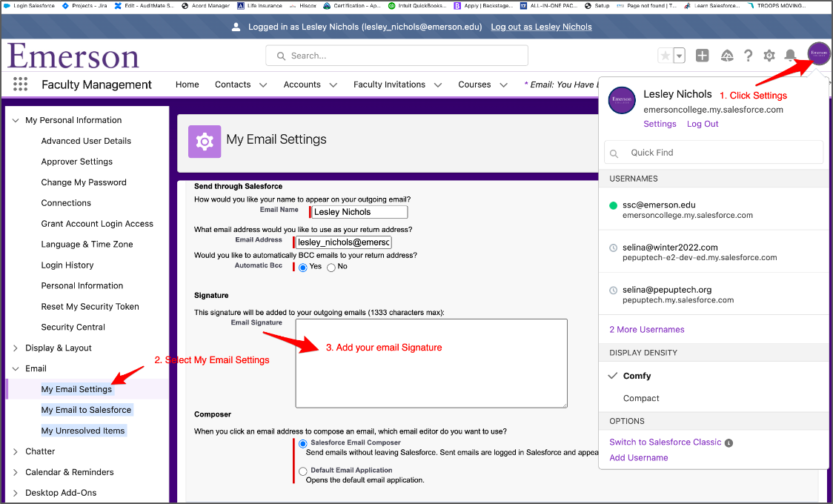Click the checkmark next to Comfy
The width and height of the screenshot is (833, 504).
(613, 376)
